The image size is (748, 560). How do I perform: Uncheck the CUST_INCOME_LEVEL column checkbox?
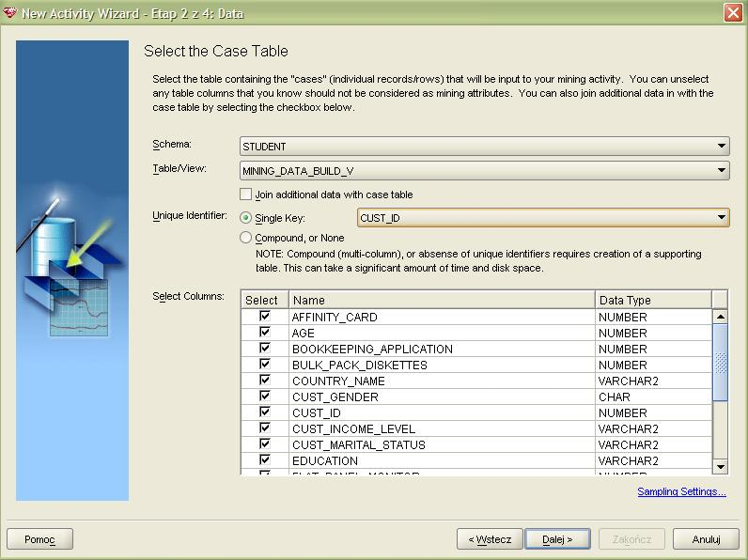pos(265,428)
